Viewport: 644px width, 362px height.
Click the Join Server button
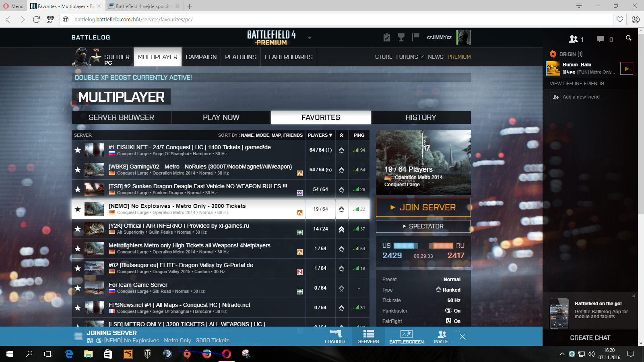423,208
